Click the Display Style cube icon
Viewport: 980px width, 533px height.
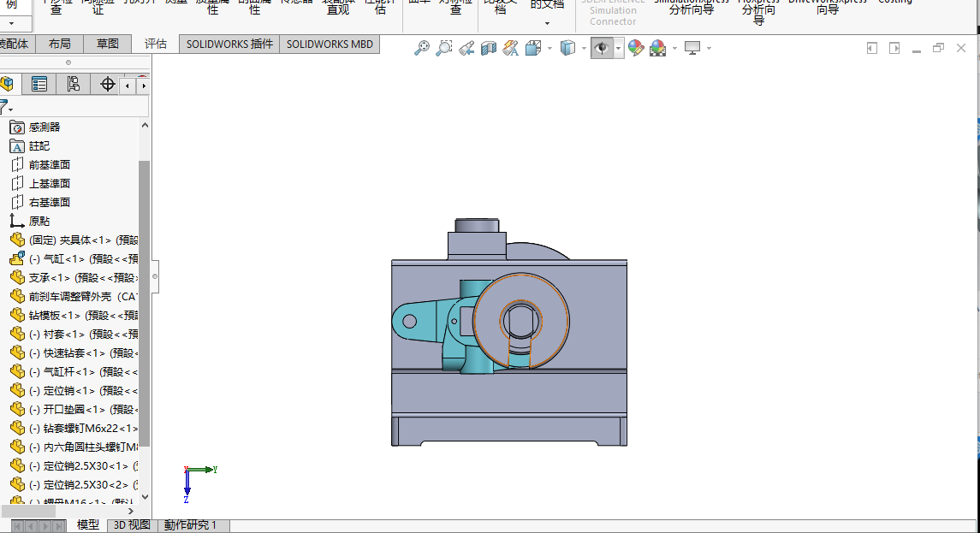567,48
